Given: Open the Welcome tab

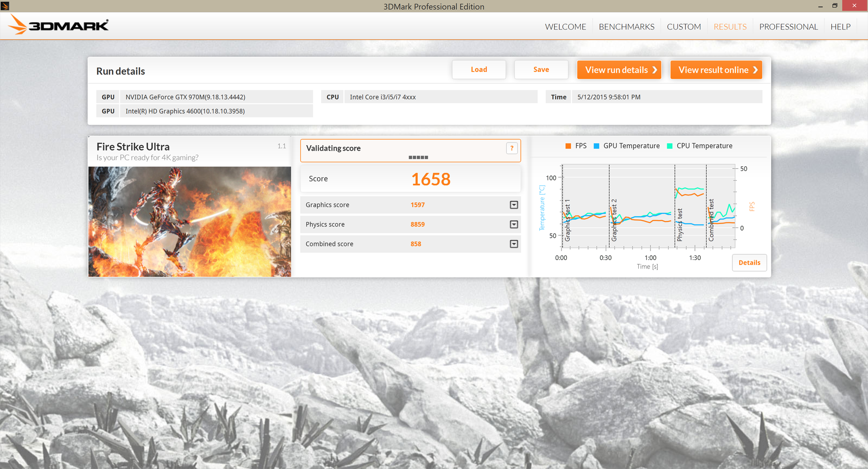Looking at the screenshot, I should coord(565,27).
